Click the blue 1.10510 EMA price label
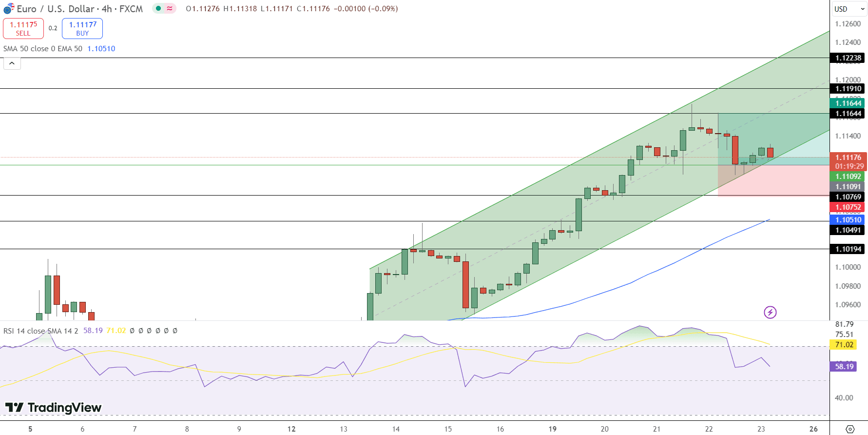The height and width of the screenshot is (435, 868). tap(848, 220)
